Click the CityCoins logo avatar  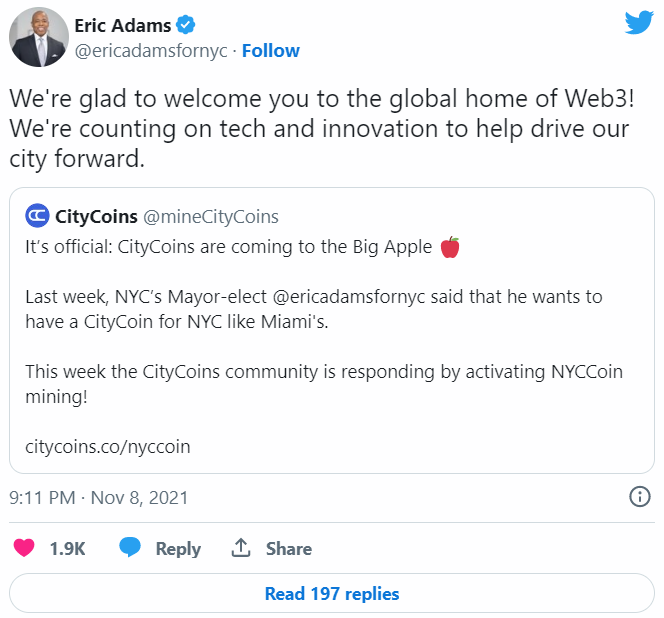(37, 216)
